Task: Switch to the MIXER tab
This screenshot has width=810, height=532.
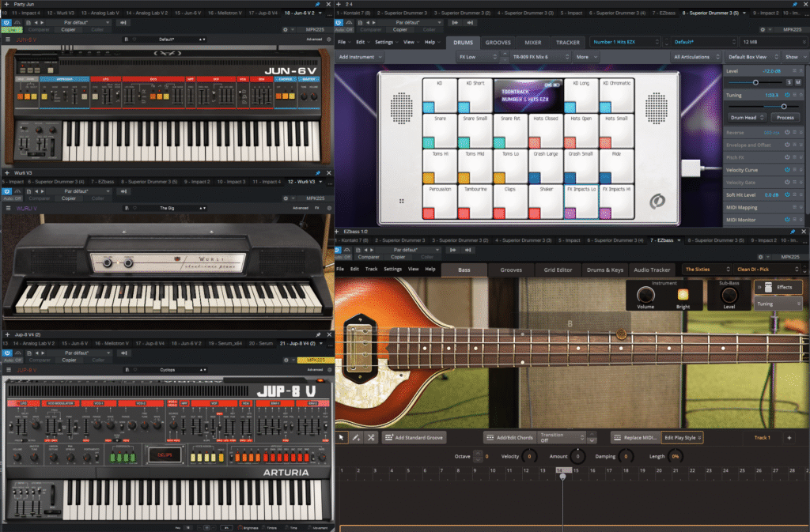Action: (533, 43)
